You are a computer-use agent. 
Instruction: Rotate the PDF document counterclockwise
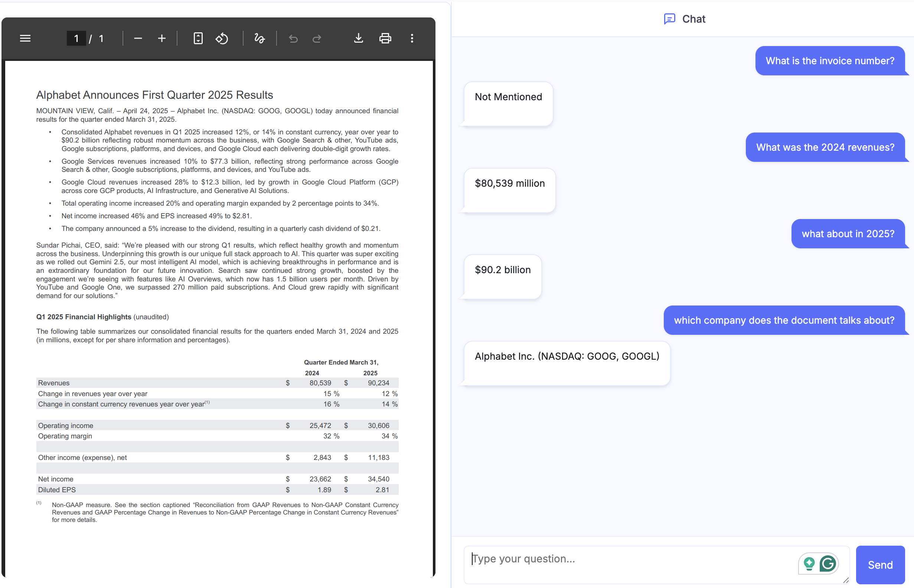point(222,38)
